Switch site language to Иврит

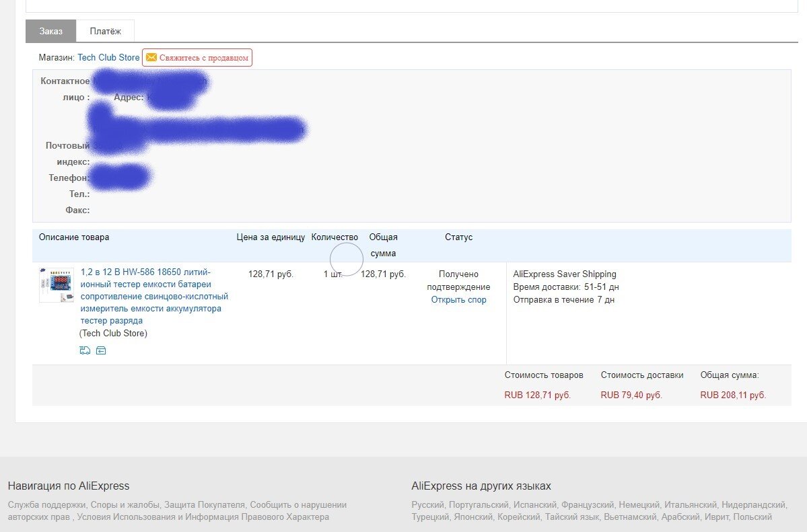(x=716, y=517)
